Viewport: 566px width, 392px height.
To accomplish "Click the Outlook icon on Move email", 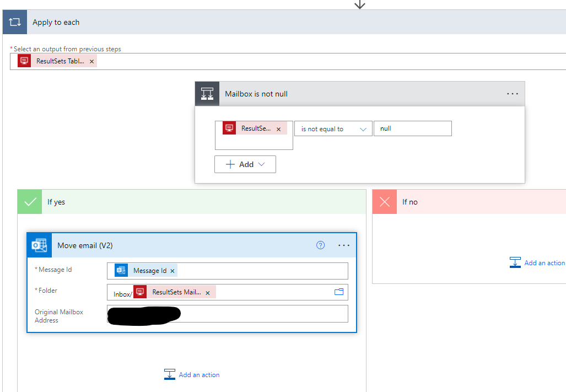I will point(39,245).
